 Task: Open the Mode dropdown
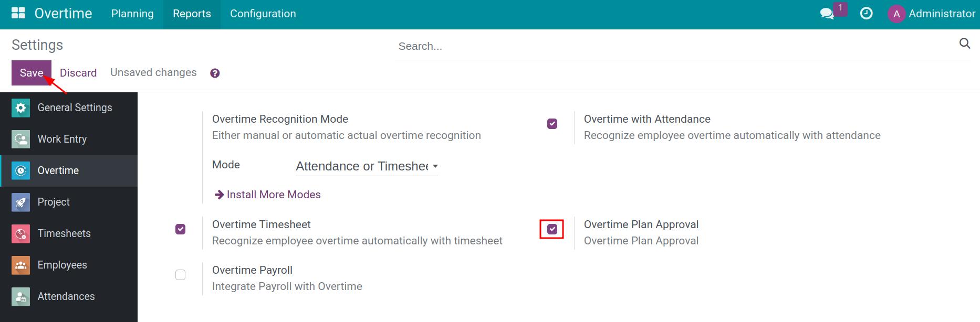pyautogui.click(x=366, y=166)
